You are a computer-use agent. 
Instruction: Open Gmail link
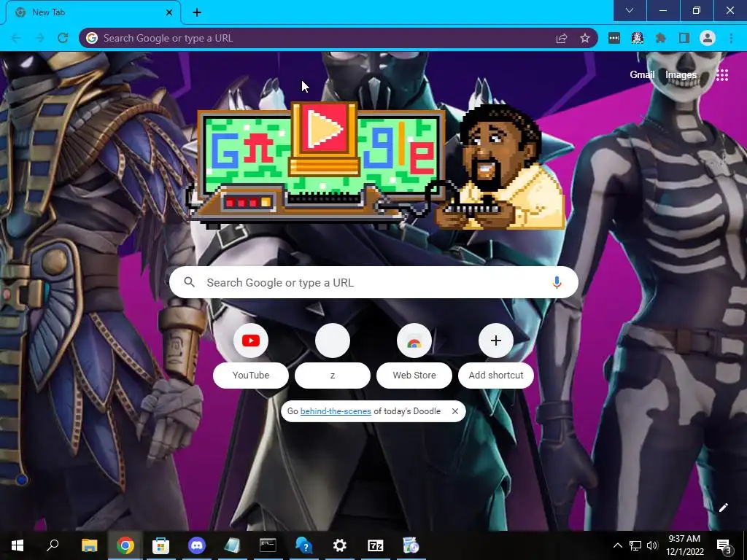(642, 75)
